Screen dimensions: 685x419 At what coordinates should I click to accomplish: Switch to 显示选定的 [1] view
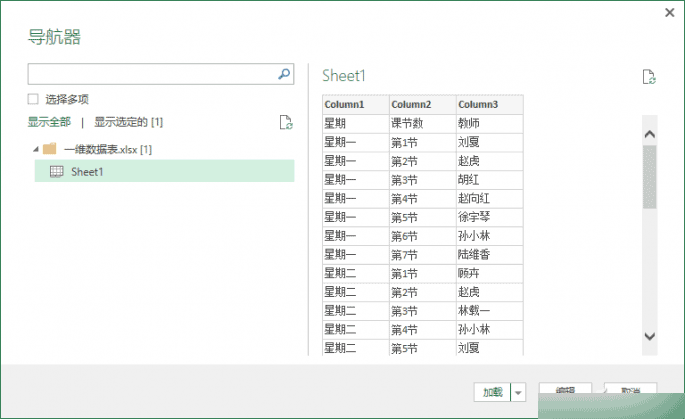tap(128, 122)
